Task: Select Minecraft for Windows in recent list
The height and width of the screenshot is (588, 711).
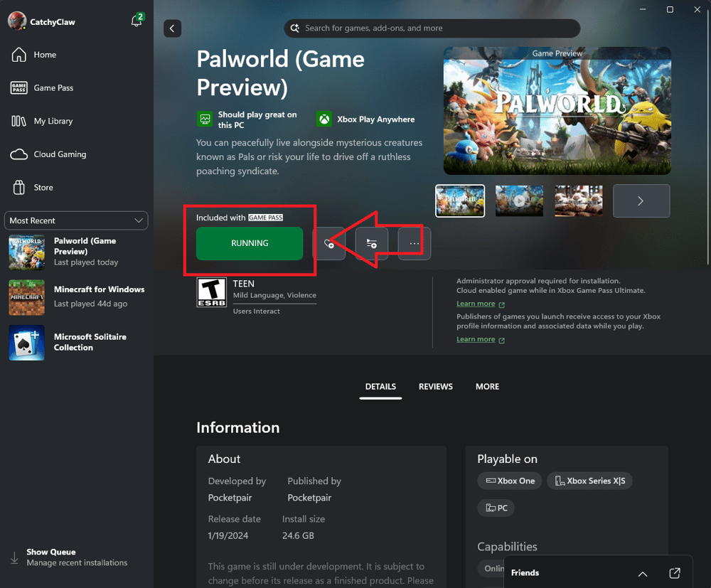Action: pos(76,297)
